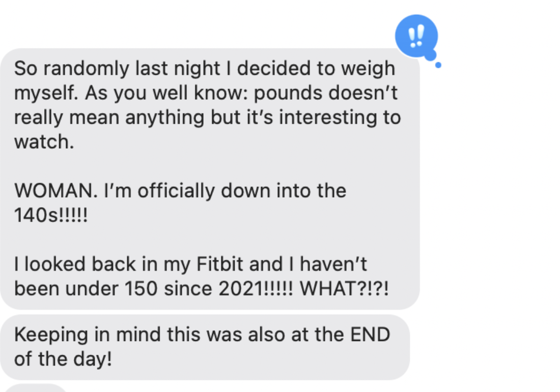Click the partially visible bubble at the bottom

click(x=36, y=388)
